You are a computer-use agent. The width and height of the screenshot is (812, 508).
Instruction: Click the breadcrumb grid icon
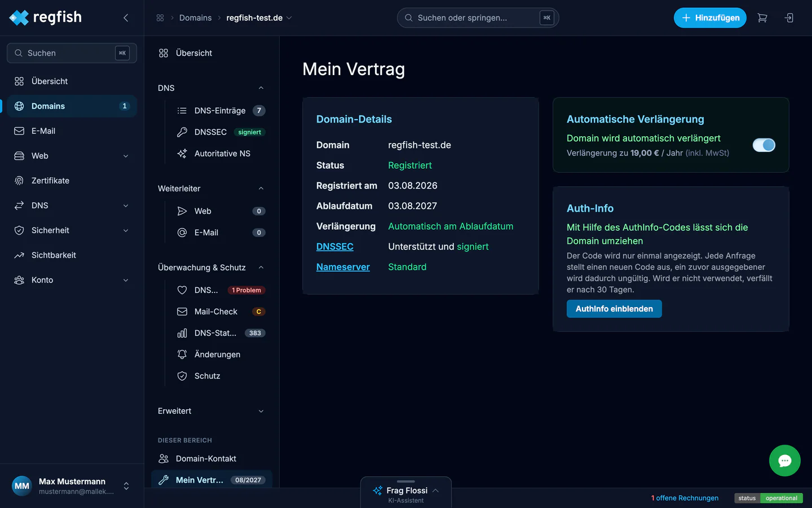tap(160, 18)
